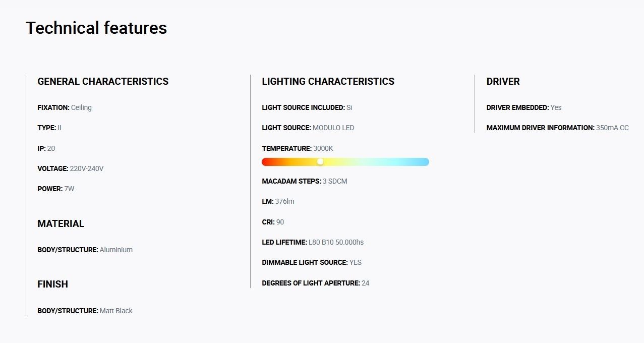Click the color temperature slider handle

pyautogui.click(x=320, y=161)
